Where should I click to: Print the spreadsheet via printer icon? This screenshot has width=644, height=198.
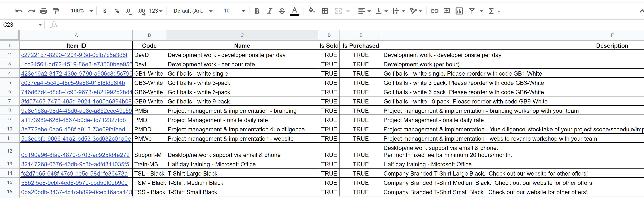click(x=44, y=11)
